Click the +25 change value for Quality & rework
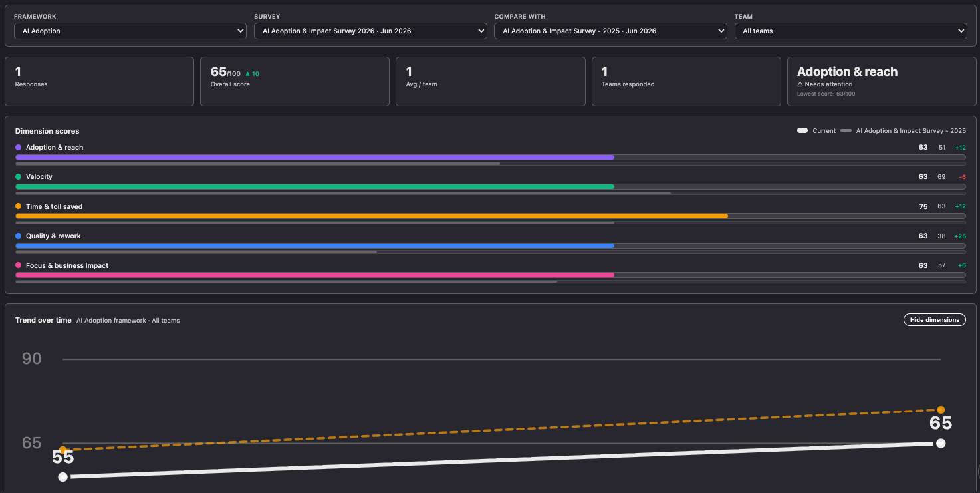The image size is (980, 493). 960,236
